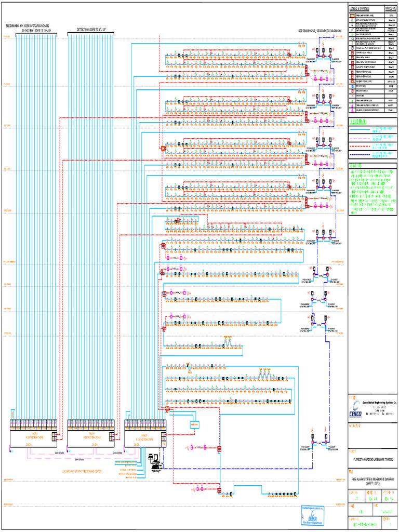The width and height of the screenshot is (399, 532).
Task: Click the CESCO logo in title block
Action: coord(355,409)
